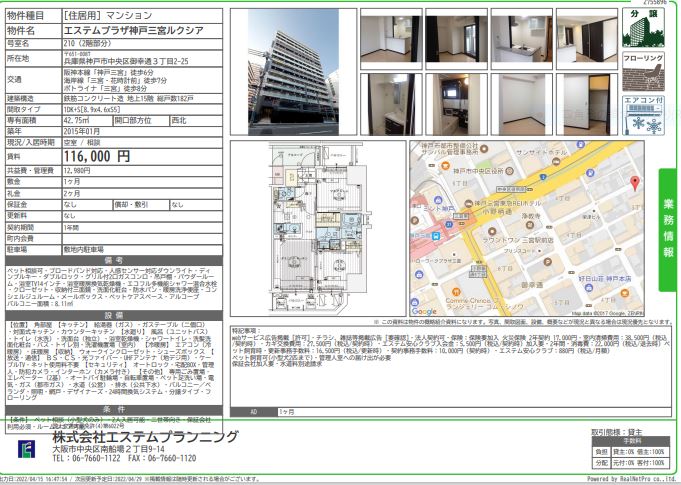Screen dimensions: 681x485
Task: Click the フローリング flooring feature icon
Action: [643, 72]
